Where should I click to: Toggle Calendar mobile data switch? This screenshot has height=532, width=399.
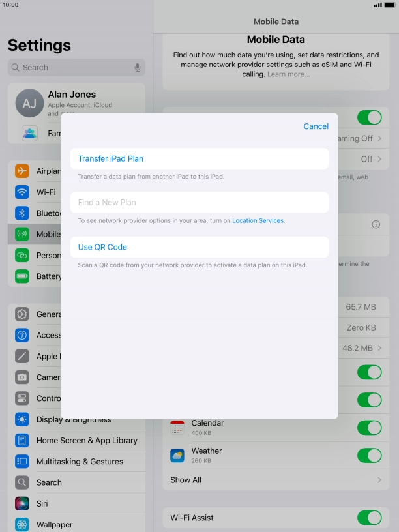(x=369, y=428)
